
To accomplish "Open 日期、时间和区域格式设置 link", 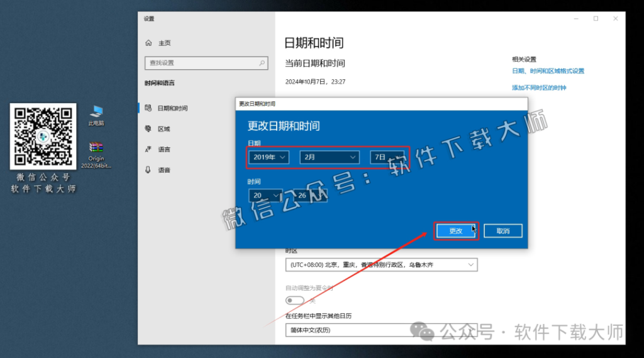I will click(x=548, y=71).
